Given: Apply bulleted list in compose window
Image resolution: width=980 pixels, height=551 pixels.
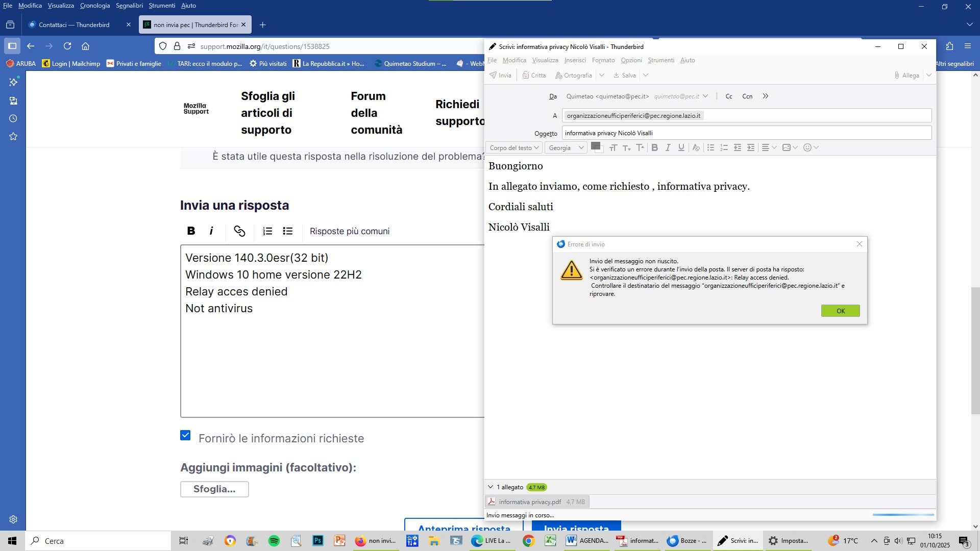Looking at the screenshot, I should click(710, 147).
